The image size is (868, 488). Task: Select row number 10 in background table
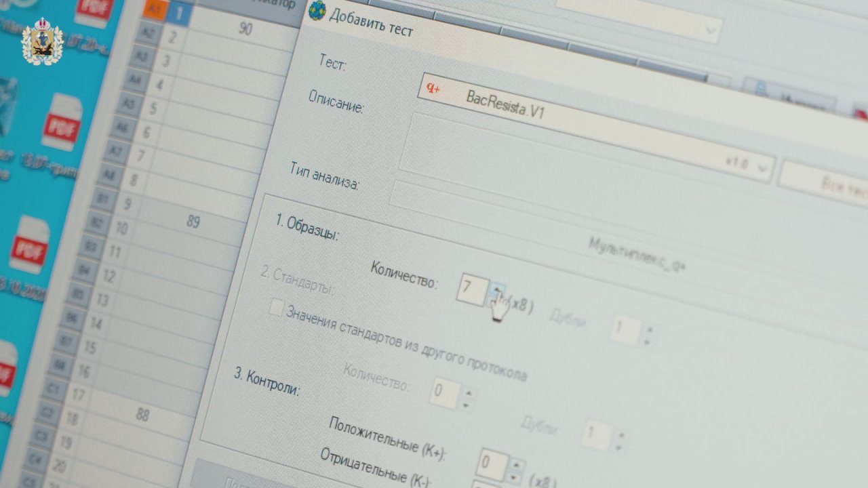(x=121, y=229)
